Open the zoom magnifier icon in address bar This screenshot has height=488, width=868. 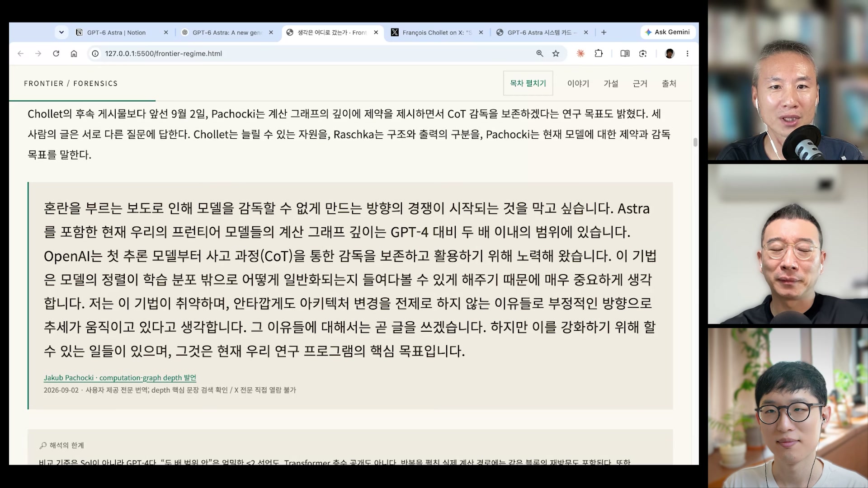point(540,53)
